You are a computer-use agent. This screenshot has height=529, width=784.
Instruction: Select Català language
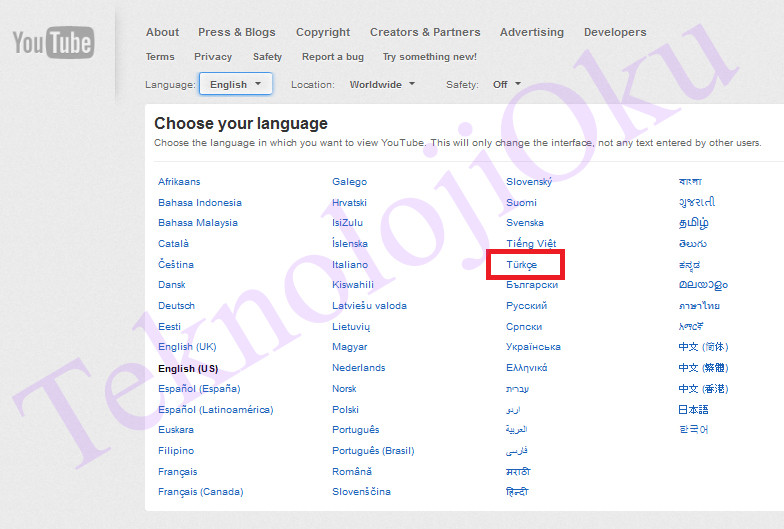[174, 244]
